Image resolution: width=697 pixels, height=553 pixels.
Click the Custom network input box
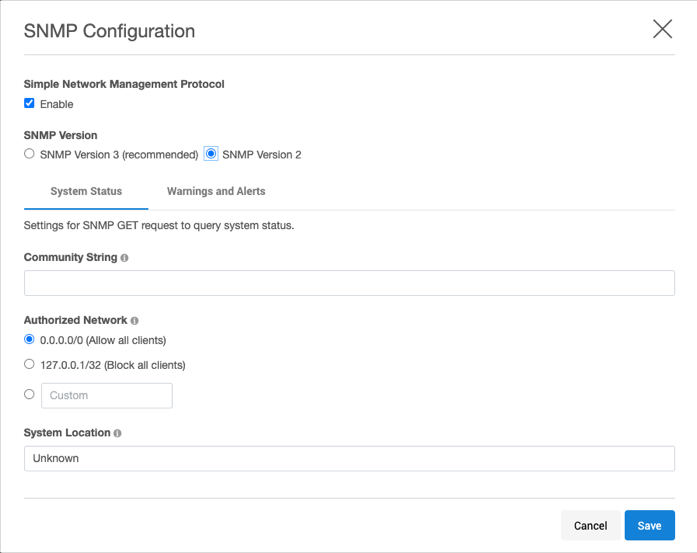tap(107, 395)
